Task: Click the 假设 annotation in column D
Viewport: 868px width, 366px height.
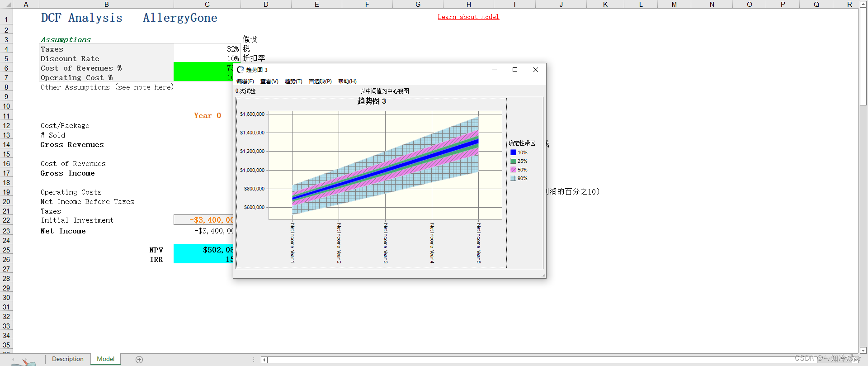Action: (x=250, y=39)
